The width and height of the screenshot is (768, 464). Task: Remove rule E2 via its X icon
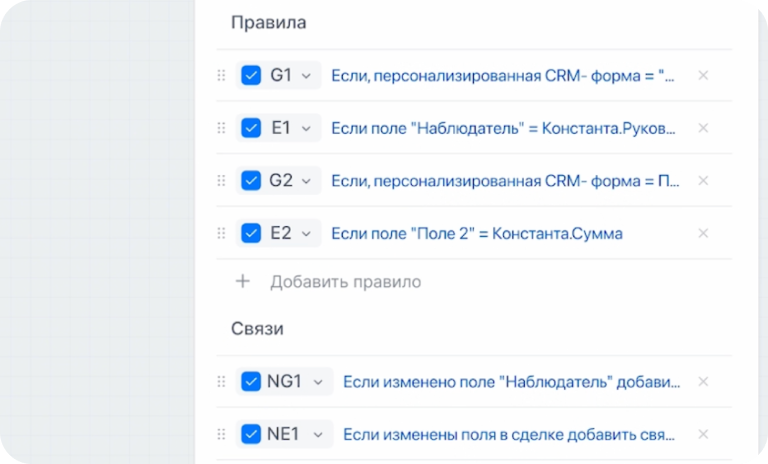pyautogui.click(x=703, y=233)
